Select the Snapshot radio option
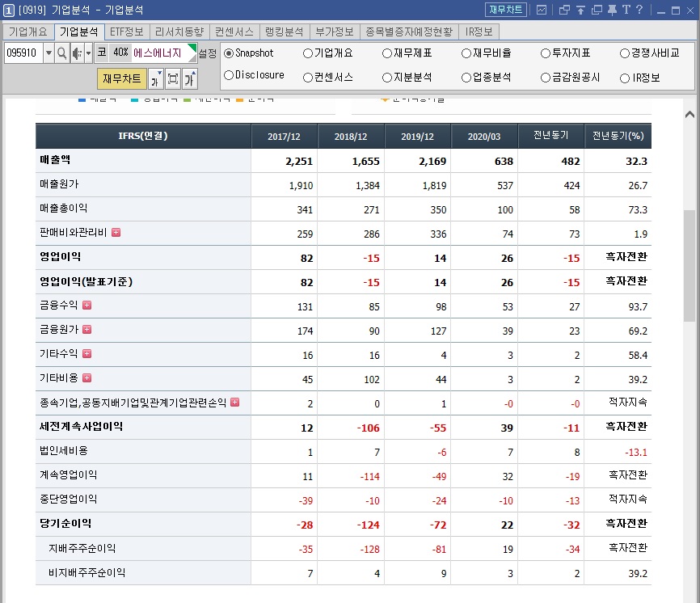Image resolution: width=700 pixels, height=603 pixels. (229, 53)
